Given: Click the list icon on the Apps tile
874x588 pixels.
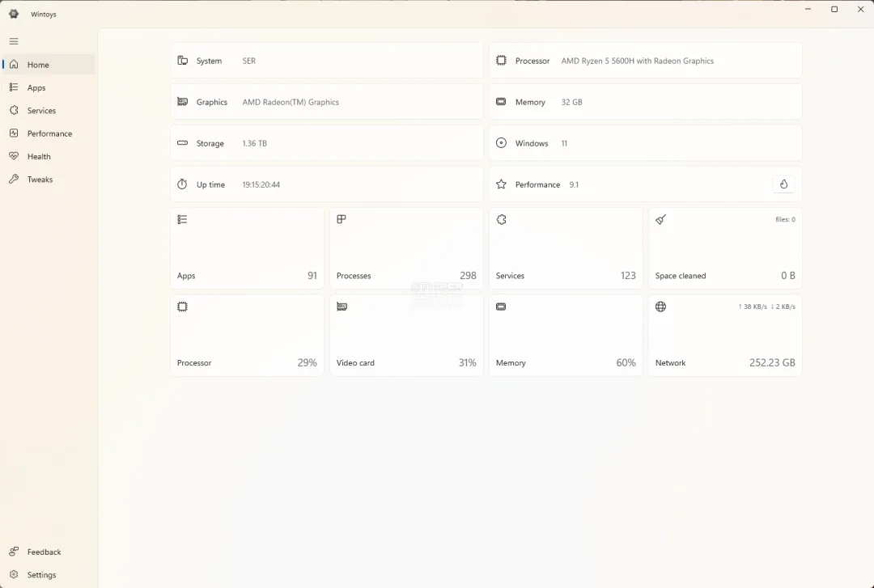Looking at the screenshot, I should pyautogui.click(x=182, y=220).
